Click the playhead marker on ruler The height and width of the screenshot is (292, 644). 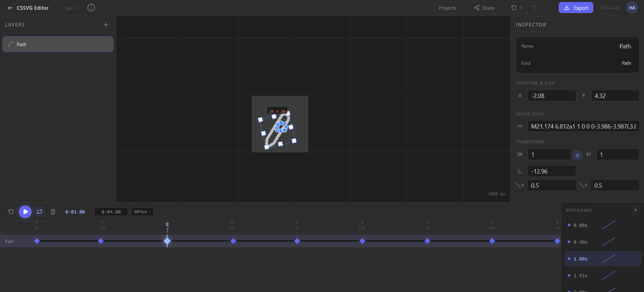tap(167, 225)
